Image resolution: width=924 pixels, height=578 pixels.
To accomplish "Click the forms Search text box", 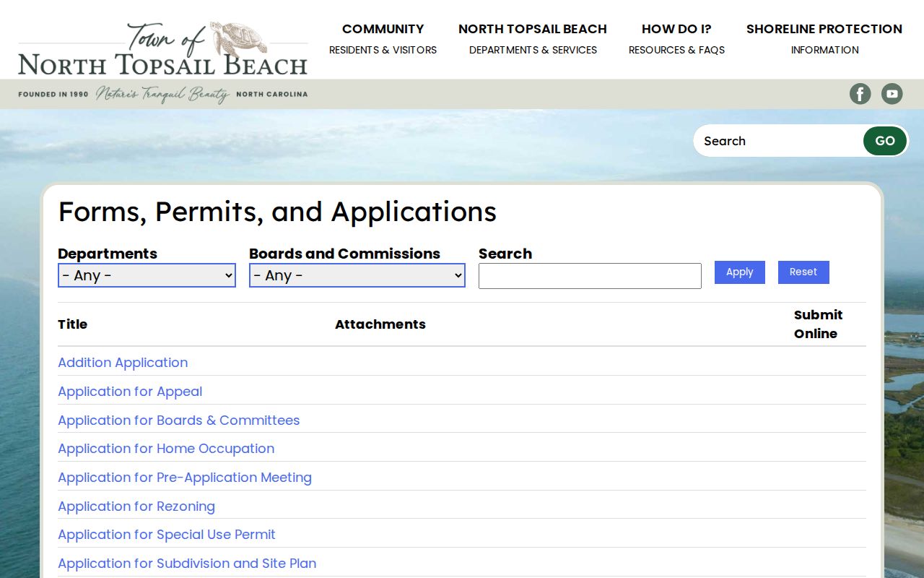I will click(590, 276).
